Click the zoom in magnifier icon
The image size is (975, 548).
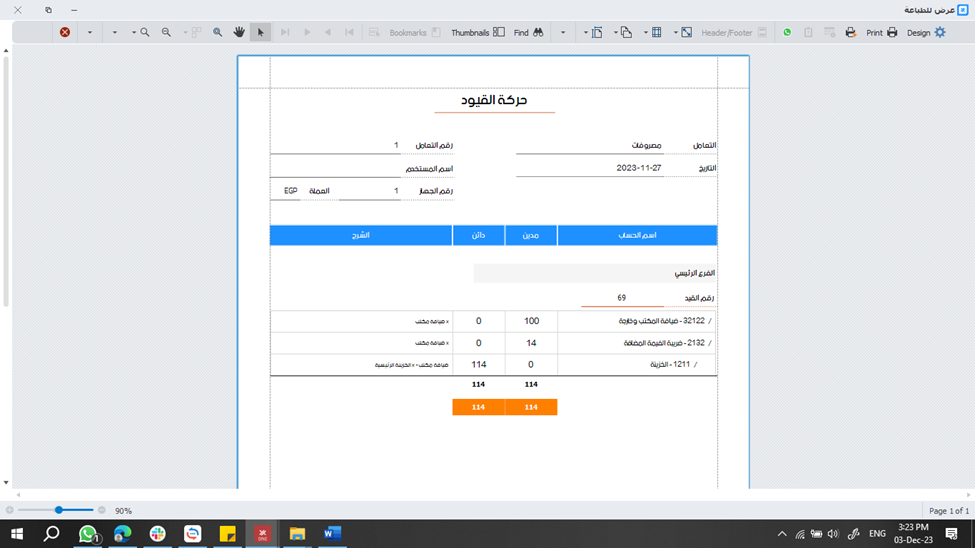(x=145, y=33)
